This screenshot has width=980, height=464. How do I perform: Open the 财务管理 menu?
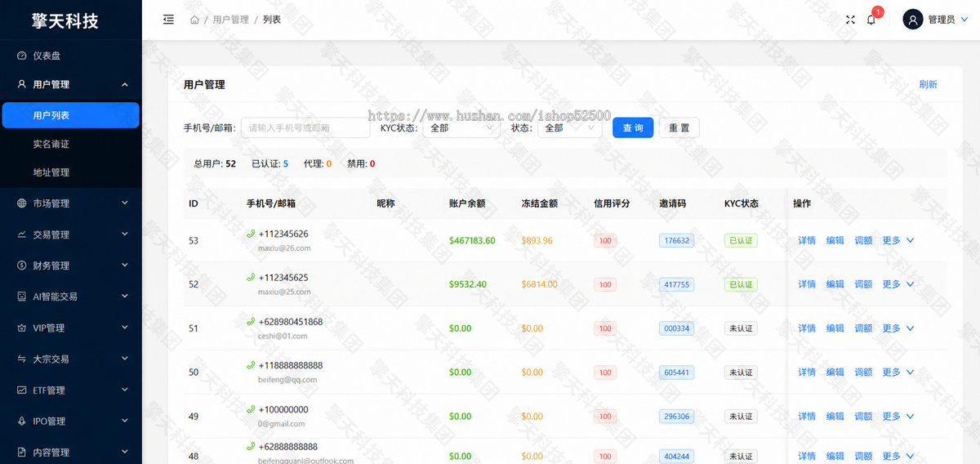[x=71, y=265]
